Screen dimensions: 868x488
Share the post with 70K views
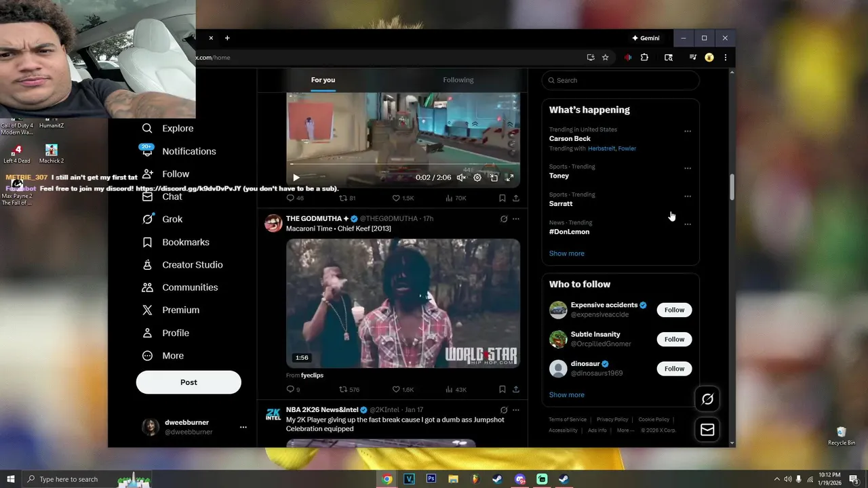[516, 198]
